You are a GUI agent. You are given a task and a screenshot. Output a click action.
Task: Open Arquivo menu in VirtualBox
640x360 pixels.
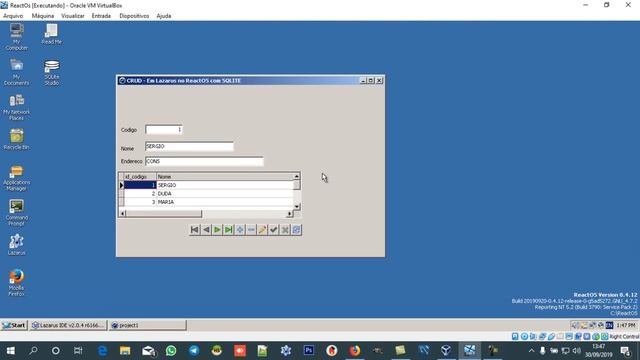click(x=13, y=16)
